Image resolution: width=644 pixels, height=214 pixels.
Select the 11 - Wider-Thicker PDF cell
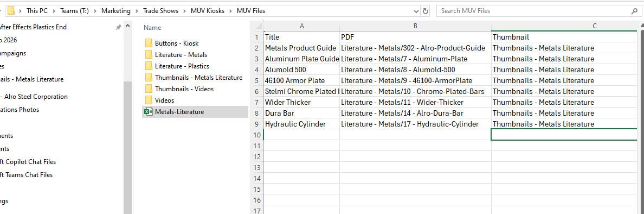coord(415,102)
